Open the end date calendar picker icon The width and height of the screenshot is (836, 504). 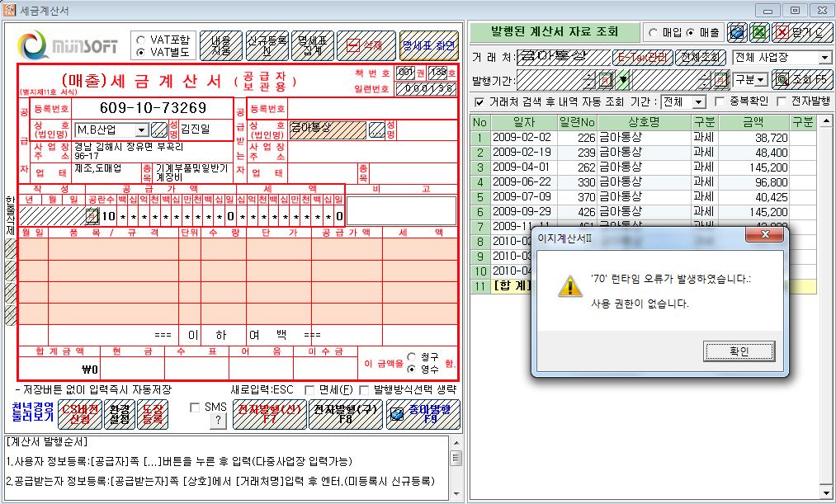[720, 81]
